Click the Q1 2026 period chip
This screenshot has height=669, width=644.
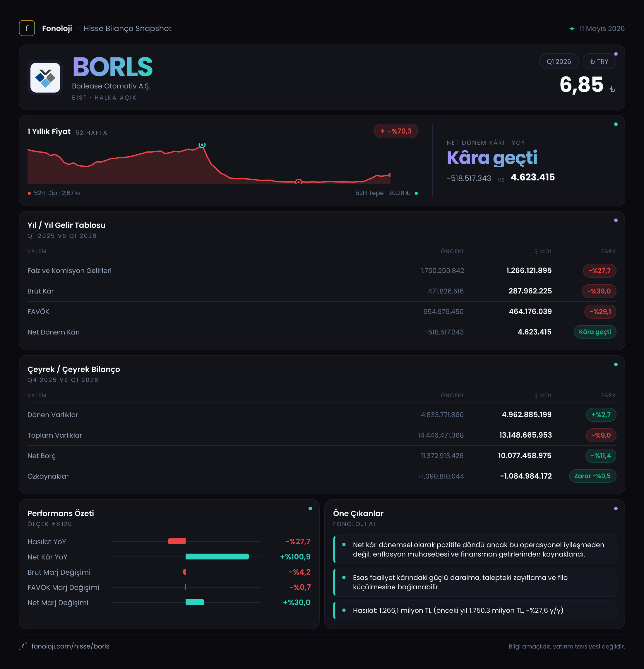click(x=559, y=62)
